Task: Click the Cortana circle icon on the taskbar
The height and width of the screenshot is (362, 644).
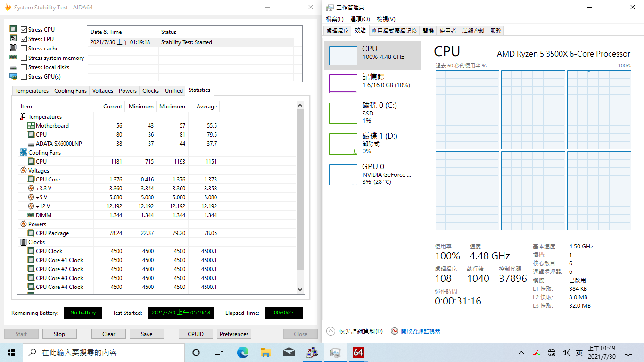Action: pos(196,352)
